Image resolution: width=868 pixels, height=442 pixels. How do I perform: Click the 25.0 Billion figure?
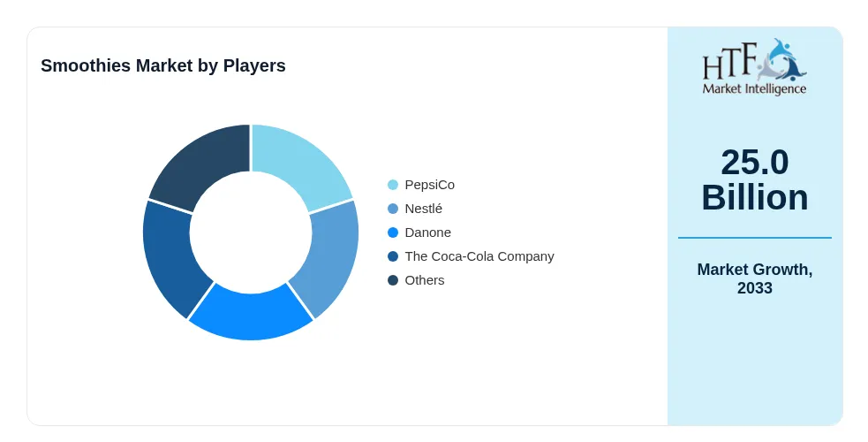(x=754, y=179)
